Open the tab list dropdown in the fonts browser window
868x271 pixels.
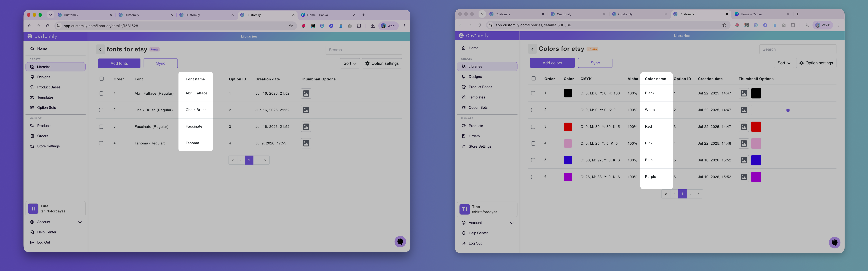coord(51,15)
